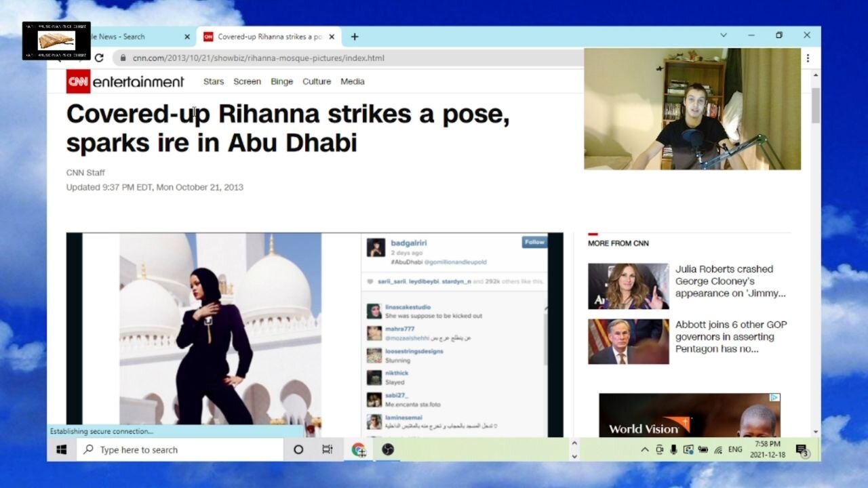The height and width of the screenshot is (488, 868).
Task: Open the Culture section
Action: (x=317, y=81)
